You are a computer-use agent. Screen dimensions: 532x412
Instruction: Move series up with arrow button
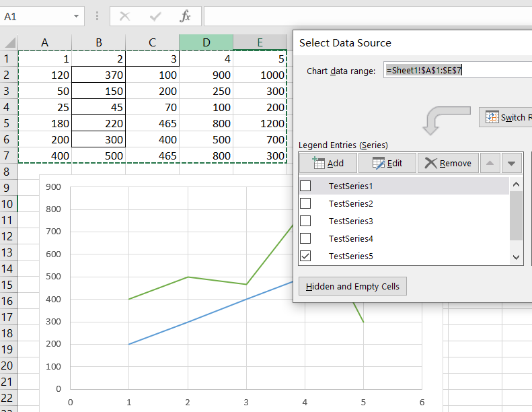(x=490, y=163)
